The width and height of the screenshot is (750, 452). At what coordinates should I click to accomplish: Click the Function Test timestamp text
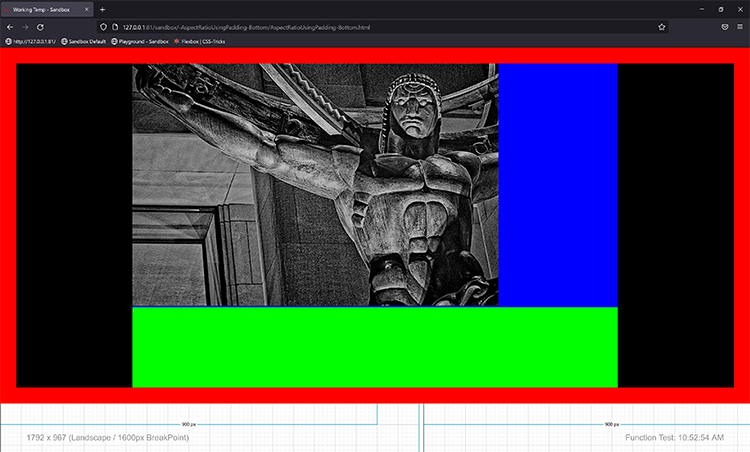click(x=674, y=438)
